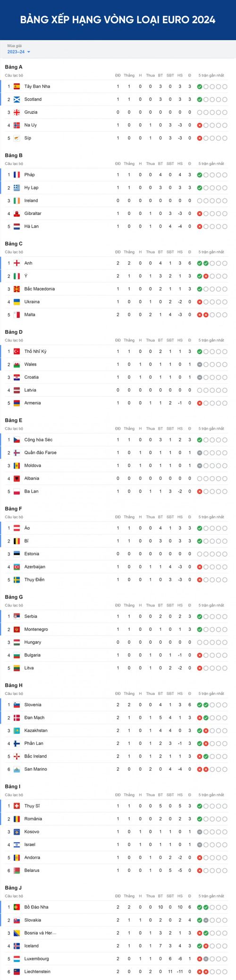Click the Thắng column header in Bảng A

[129, 75]
